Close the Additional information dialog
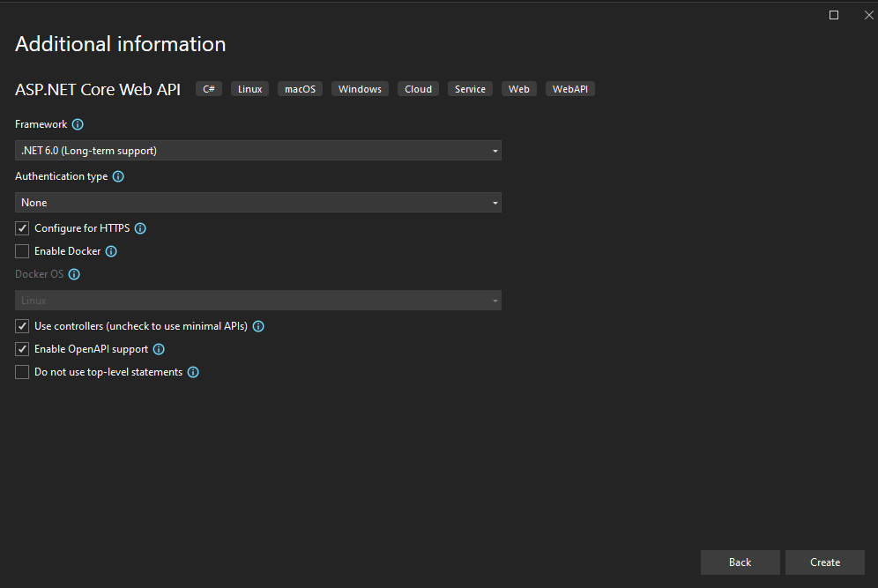The height and width of the screenshot is (588, 878). tap(869, 15)
